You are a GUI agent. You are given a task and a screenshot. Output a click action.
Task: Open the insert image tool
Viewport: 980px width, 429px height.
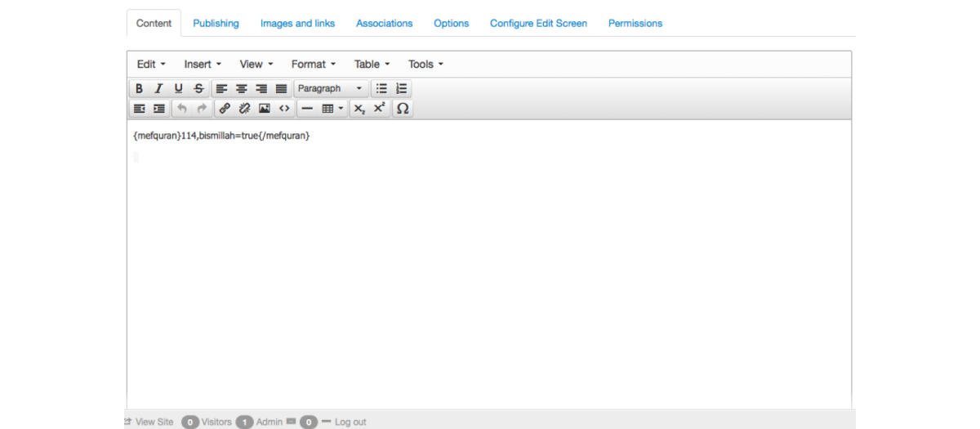tap(264, 108)
